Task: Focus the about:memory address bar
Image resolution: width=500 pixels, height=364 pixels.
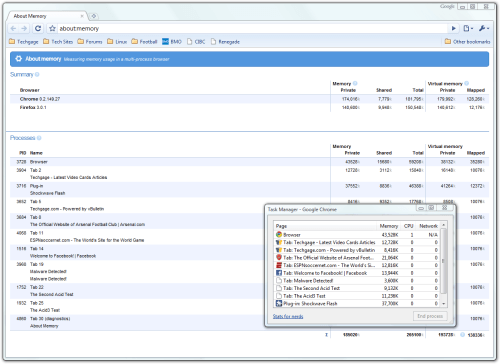Action: (253, 29)
